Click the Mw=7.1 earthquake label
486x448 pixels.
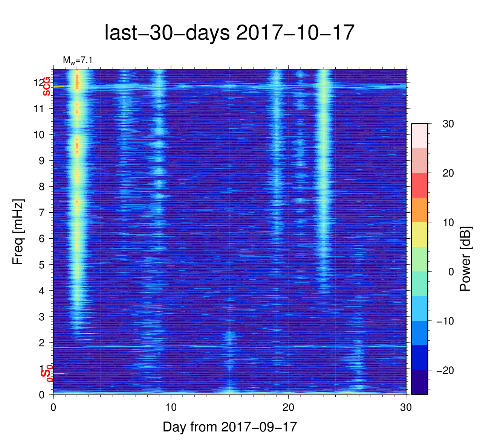click(78, 60)
